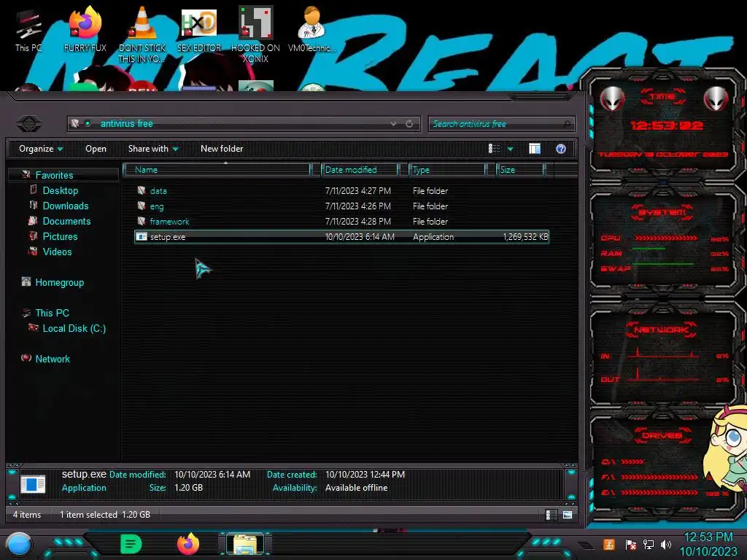Go to Documents in Favorites
Screen dimensions: 747x560
coord(66,221)
